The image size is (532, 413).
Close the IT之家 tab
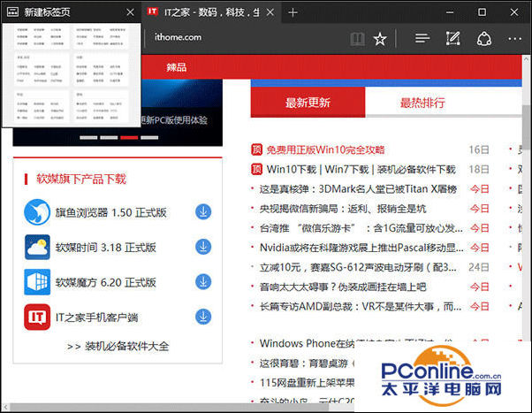tap(270, 12)
